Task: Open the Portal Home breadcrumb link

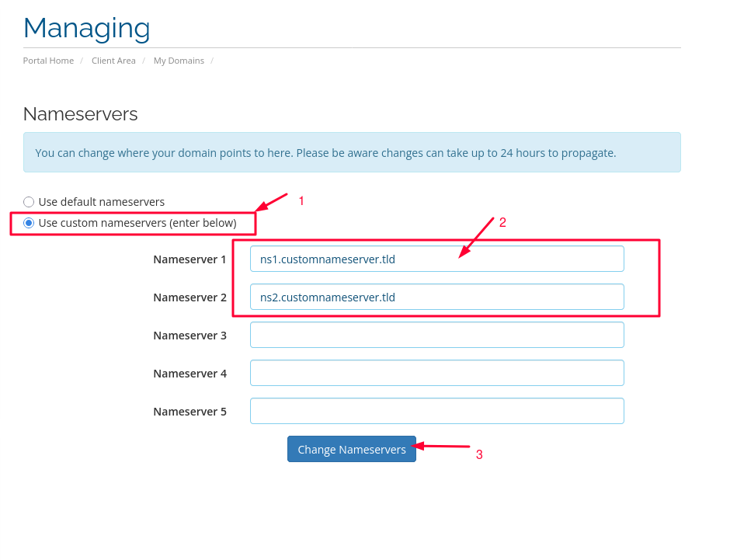Action: 48,61
